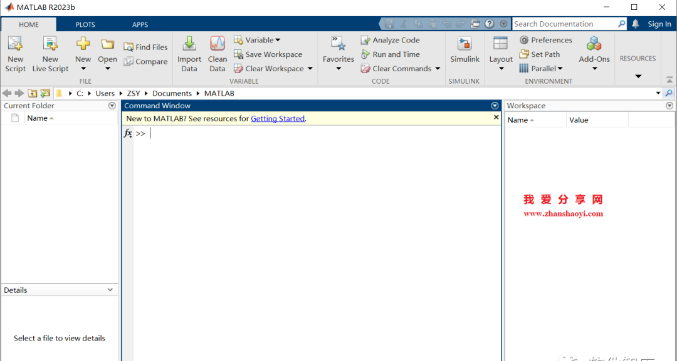Open the Import Data tool
Image resolution: width=677 pixels, height=361 pixels.
pos(189,54)
